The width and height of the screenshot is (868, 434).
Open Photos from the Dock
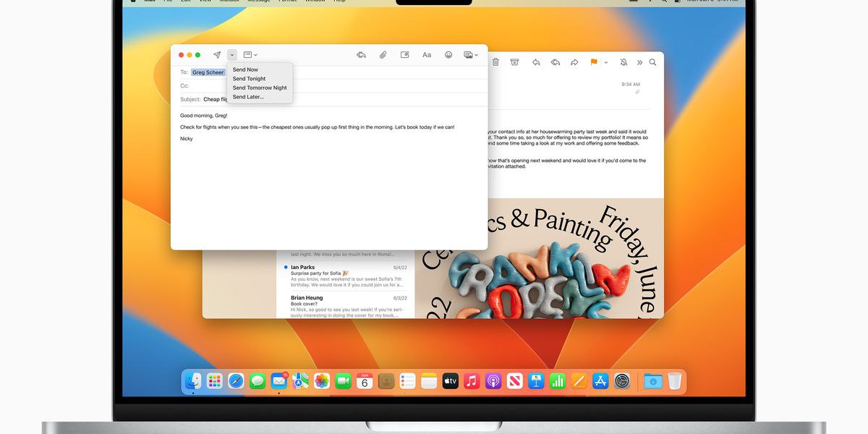click(x=322, y=381)
